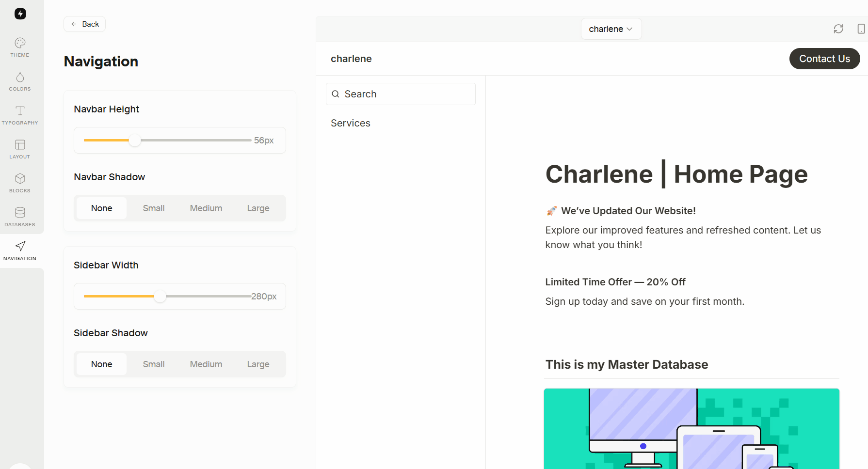Screen dimensions: 868x469
Task: Set Navbar Shadow to Large
Action: 258,208
